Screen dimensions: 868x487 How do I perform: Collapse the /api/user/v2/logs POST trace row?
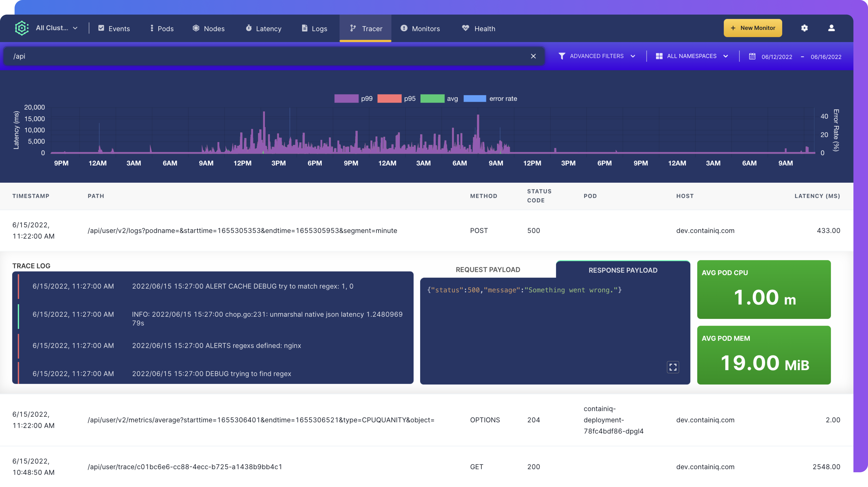point(427,230)
